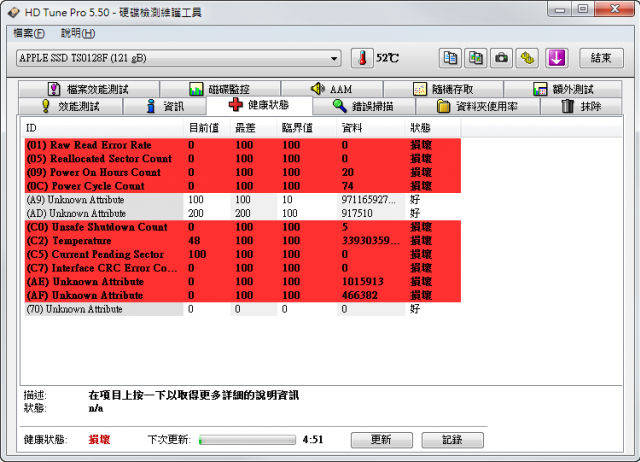Click the data value 466382
The image size is (640, 462).
tap(360, 295)
